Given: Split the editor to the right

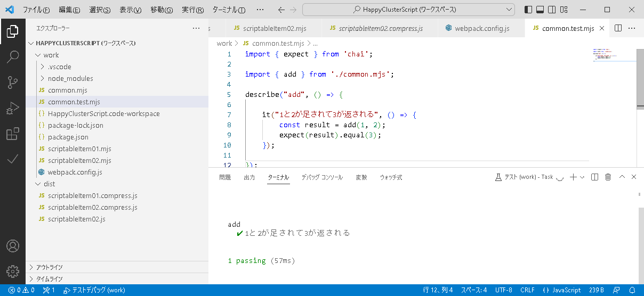Looking at the screenshot, I should coord(618,28).
